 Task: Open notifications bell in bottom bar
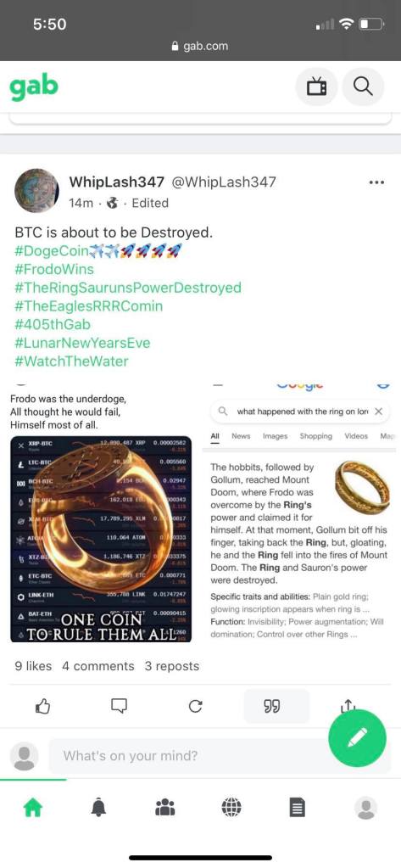click(98, 809)
